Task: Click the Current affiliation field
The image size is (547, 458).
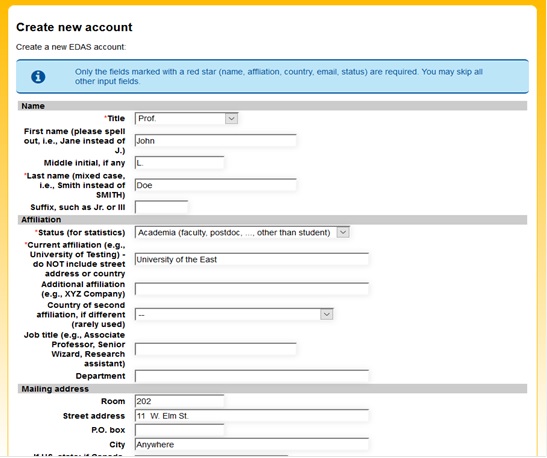Action: (252, 260)
